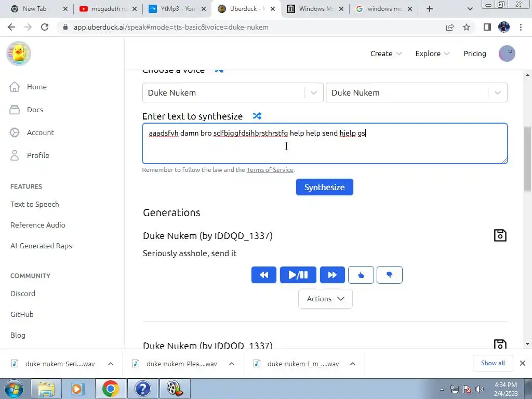Open AI-Generated Raps feature
The height and width of the screenshot is (399, 532).
[x=41, y=246]
